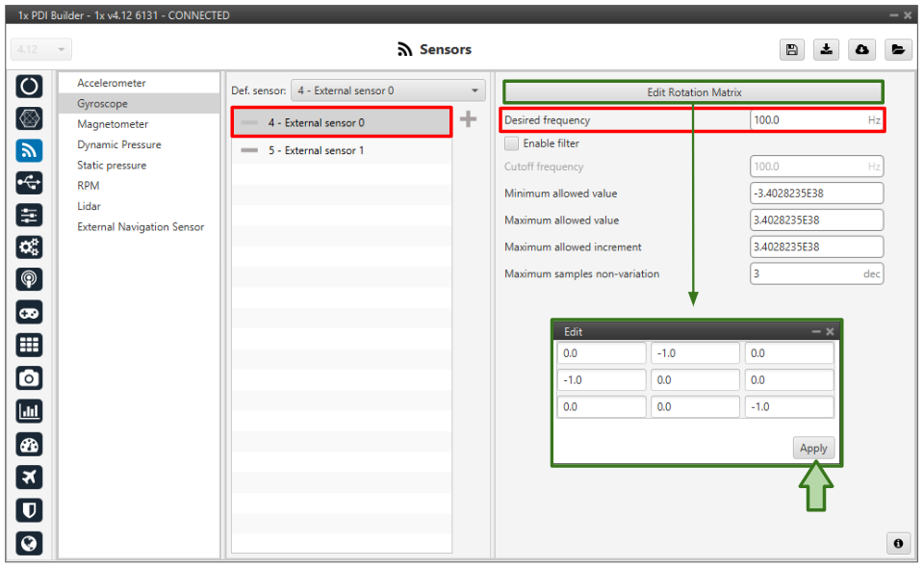Select External Navigation Sensor entry

point(141,227)
